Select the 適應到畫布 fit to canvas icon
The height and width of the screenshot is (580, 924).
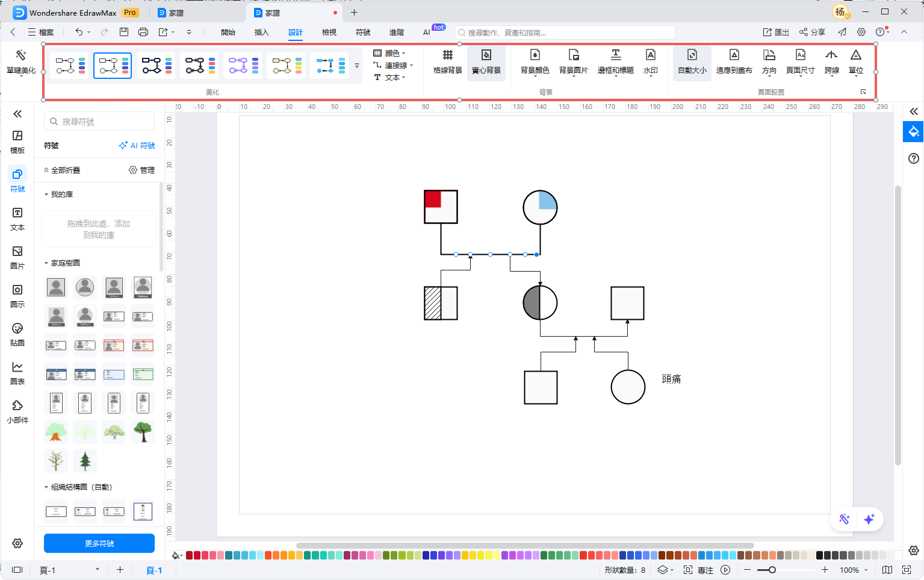point(734,62)
